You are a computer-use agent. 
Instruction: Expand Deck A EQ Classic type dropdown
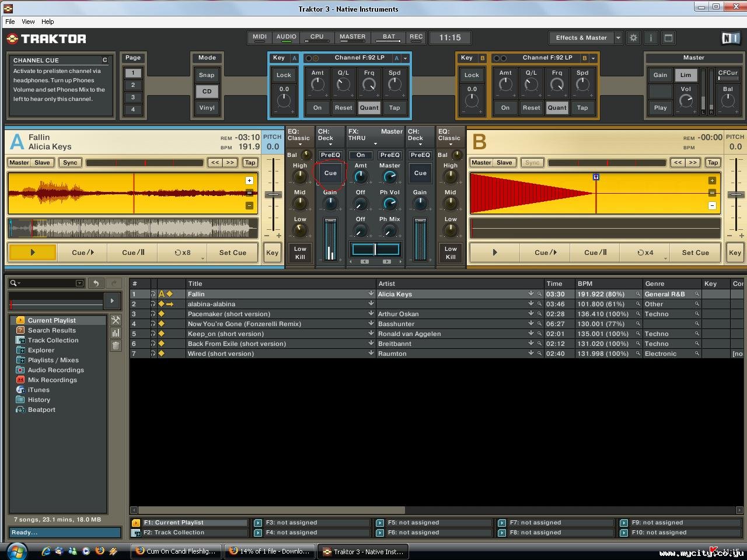tap(300, 145)
